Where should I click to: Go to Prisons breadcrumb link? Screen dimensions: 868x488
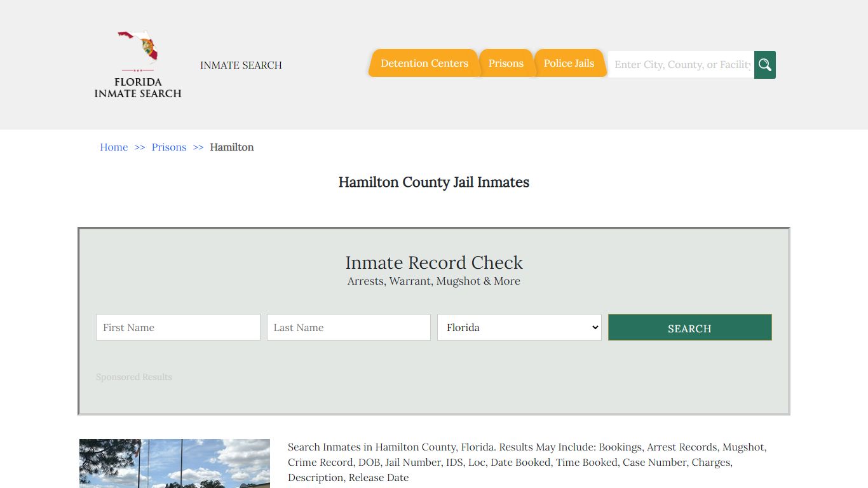(x=169, y=147)
